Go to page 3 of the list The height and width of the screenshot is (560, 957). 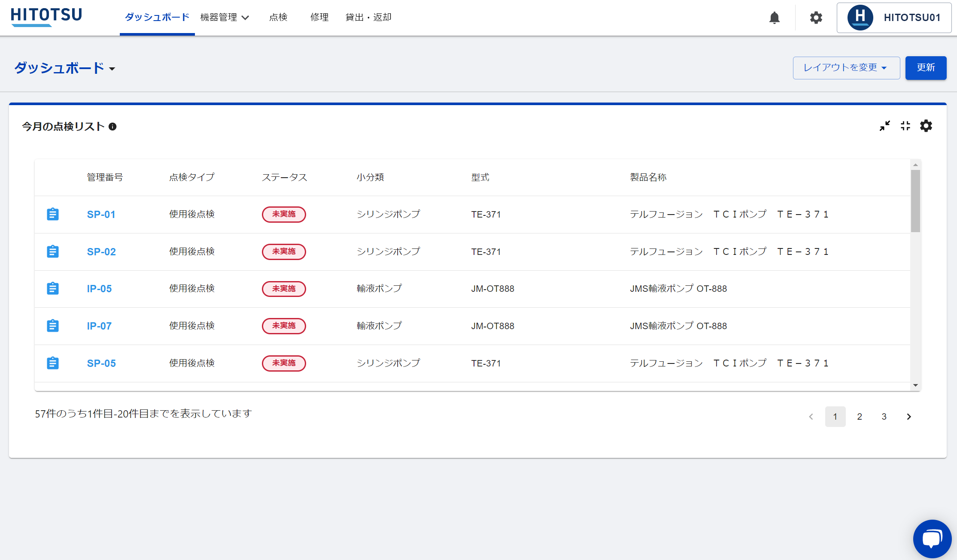tap(884, 417)
